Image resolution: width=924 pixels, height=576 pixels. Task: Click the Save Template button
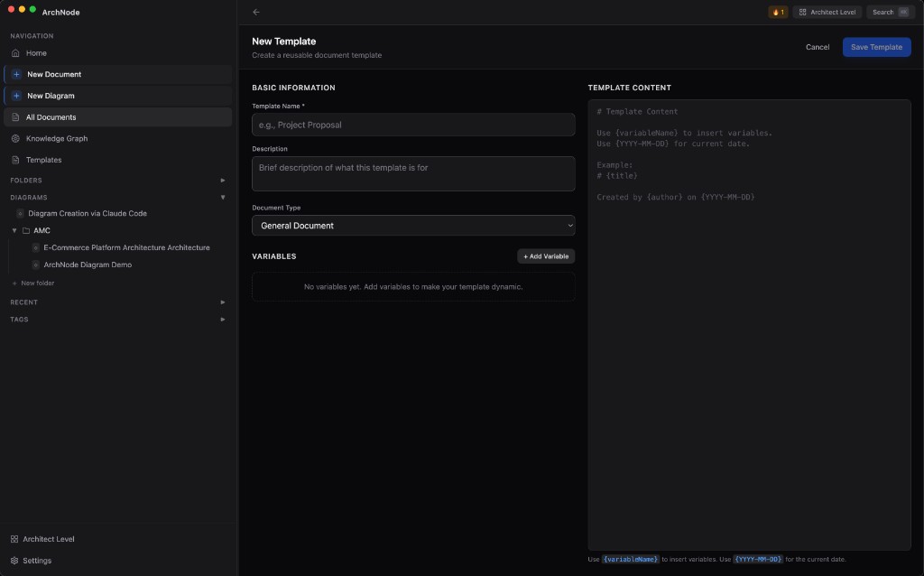coord(876,47)
